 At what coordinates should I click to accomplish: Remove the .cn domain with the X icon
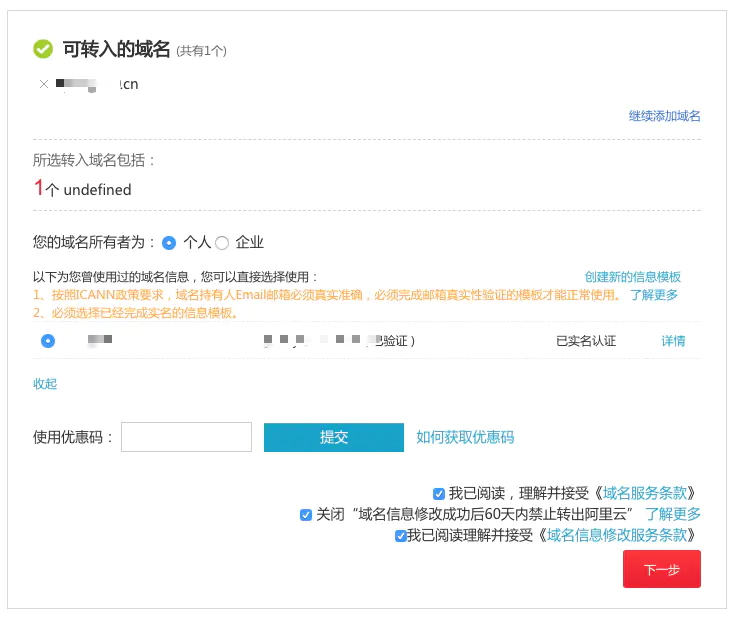click(x=43, y=85)
